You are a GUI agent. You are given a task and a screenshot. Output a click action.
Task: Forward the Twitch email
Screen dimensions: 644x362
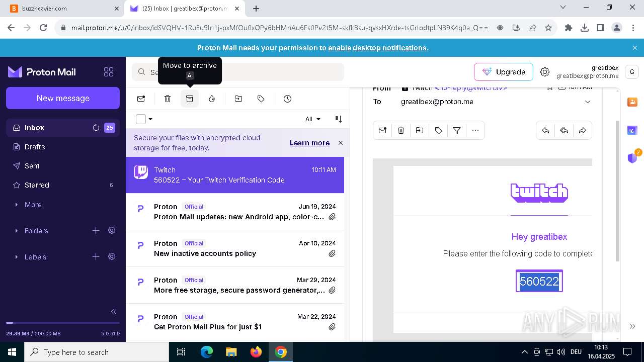pos(583,130)
